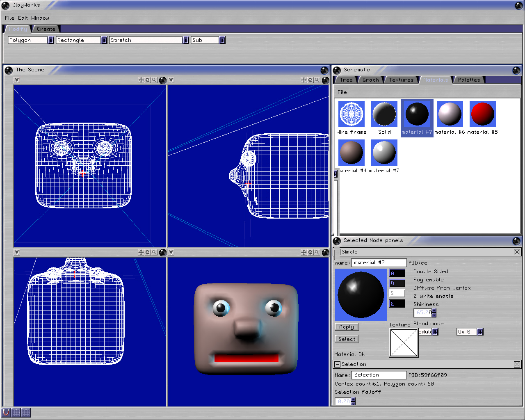Click the black sphere button in top-left viewport
This screenshot has width=525, height=420.
tap(163, 80)
